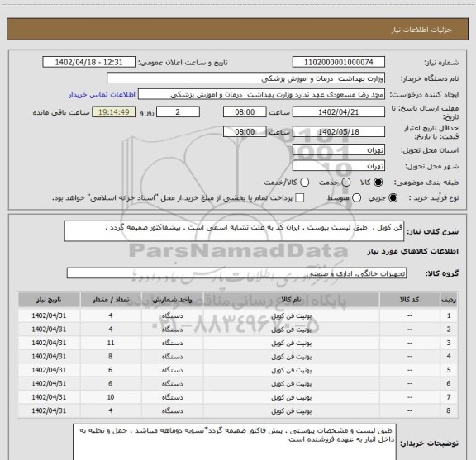Viewport: 476px width, 460px height.
Task: Click the page header جزئیات اطلاعات نیاز
Action: (421, 30)
